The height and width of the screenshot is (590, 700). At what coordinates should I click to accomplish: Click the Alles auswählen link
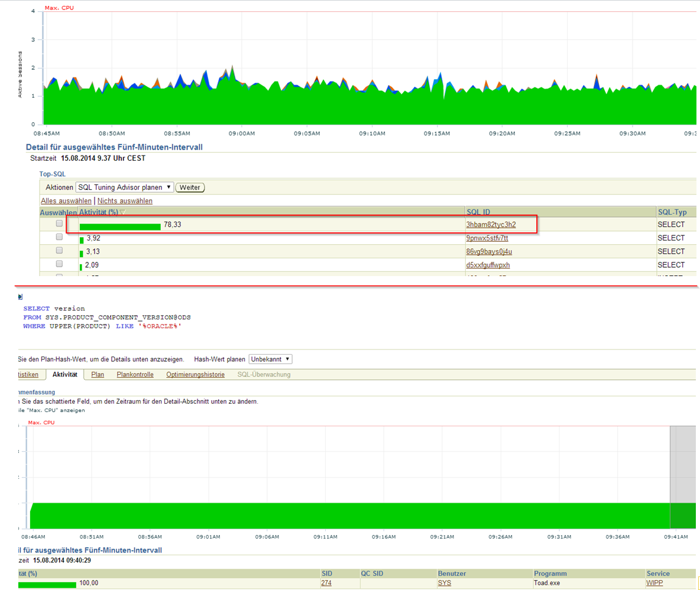[x=66, y=201]
